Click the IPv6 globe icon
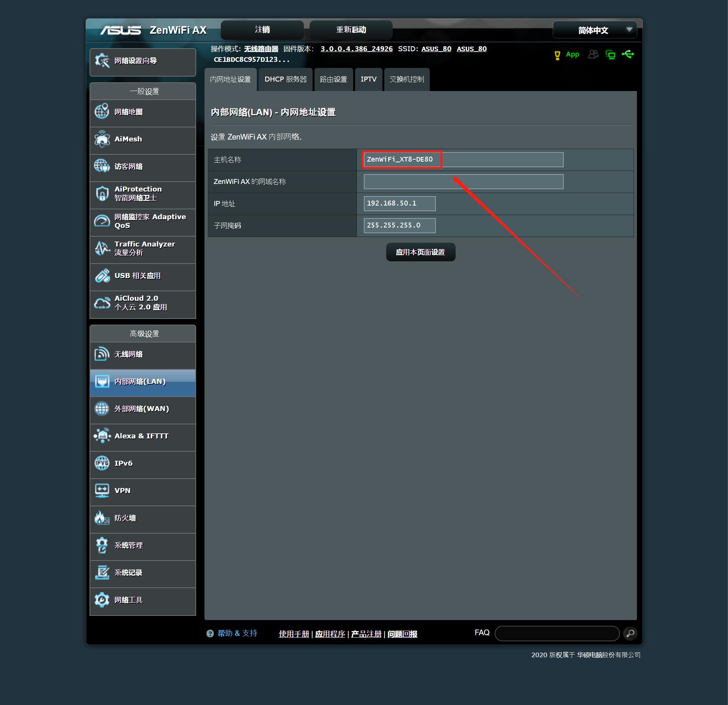The width and height of the screenshot is (728, 705). 102,463
